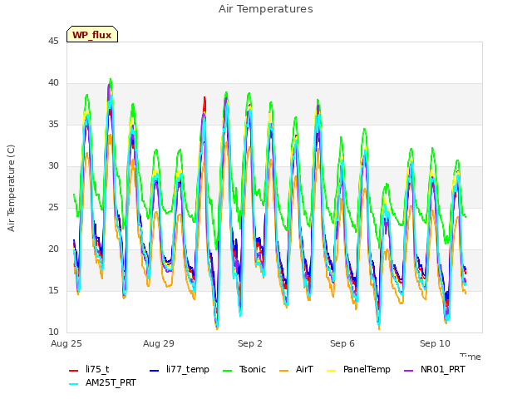
Task: Click the 15 y-axis tick label
Action: (53, 291)
